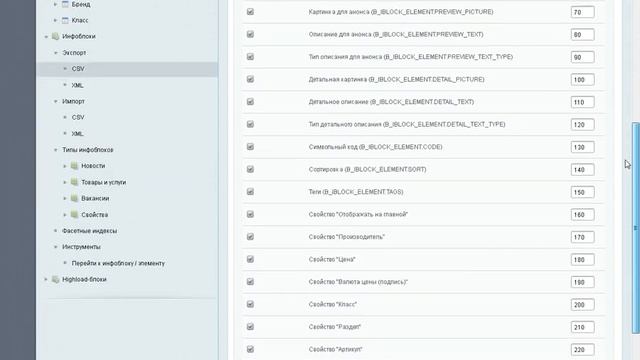Toggle the Свойство Класс checkbox

tap(250, 304)
